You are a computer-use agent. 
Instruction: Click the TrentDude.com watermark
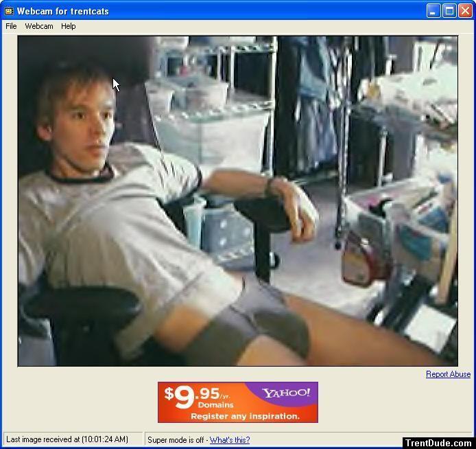coord(439,443)
